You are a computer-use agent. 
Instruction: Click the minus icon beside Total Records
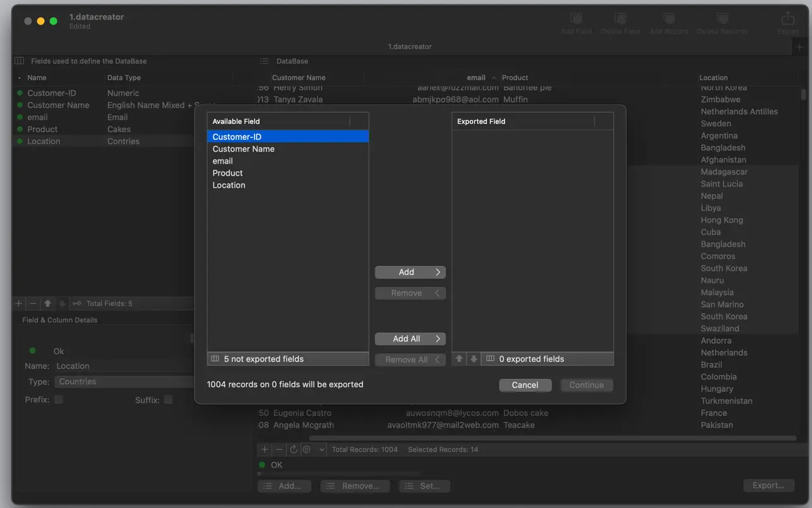279,450
